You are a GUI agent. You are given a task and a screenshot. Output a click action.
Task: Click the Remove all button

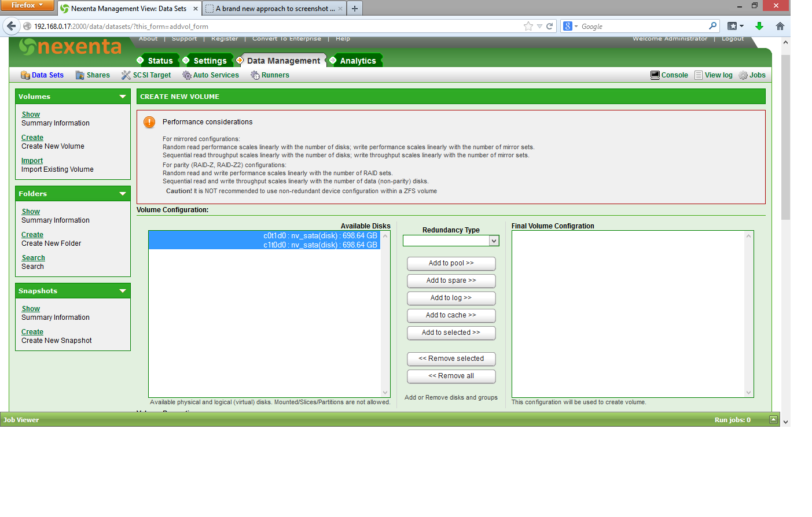click(451, 376)
